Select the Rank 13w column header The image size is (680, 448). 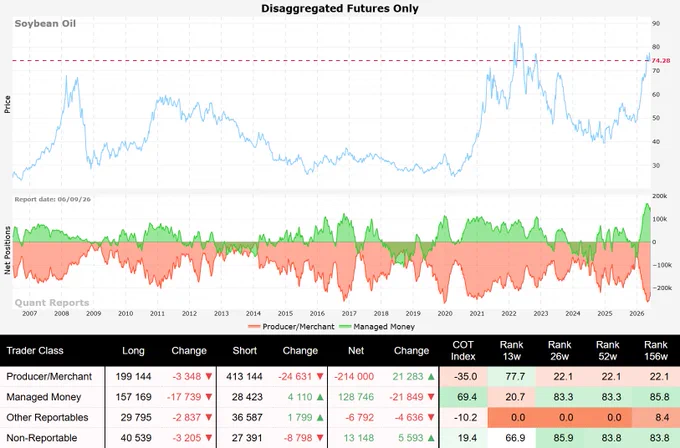point(511,350)
